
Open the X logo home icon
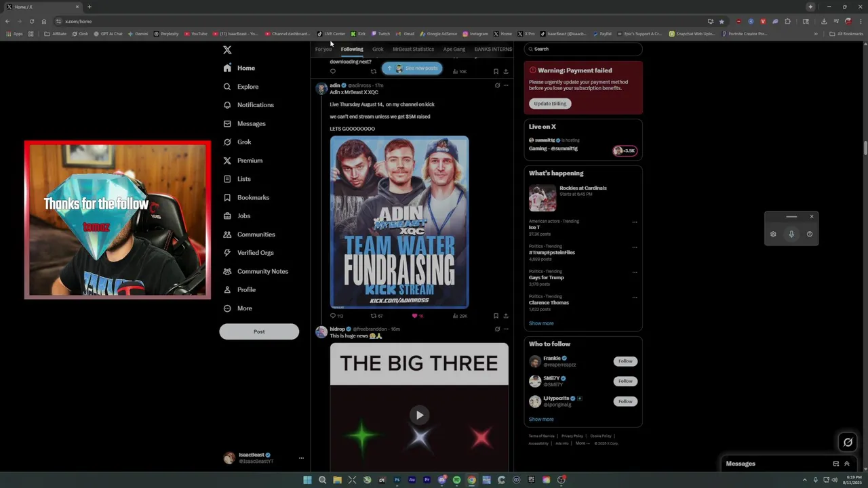227,49
